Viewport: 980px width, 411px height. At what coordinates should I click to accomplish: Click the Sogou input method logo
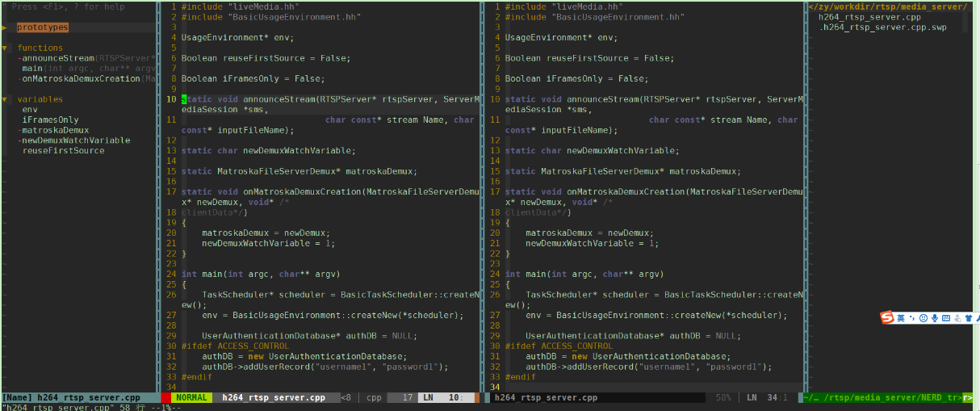point(888,318)
